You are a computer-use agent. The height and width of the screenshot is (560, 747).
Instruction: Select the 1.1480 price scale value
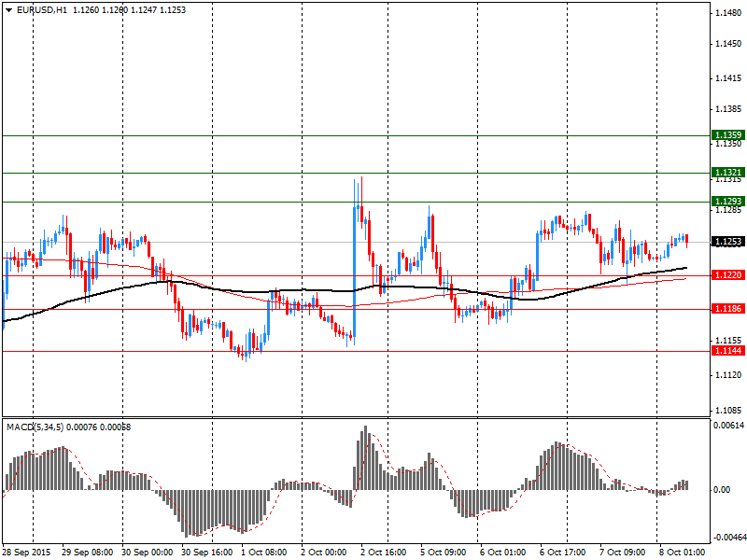click(x=728, y=13)
